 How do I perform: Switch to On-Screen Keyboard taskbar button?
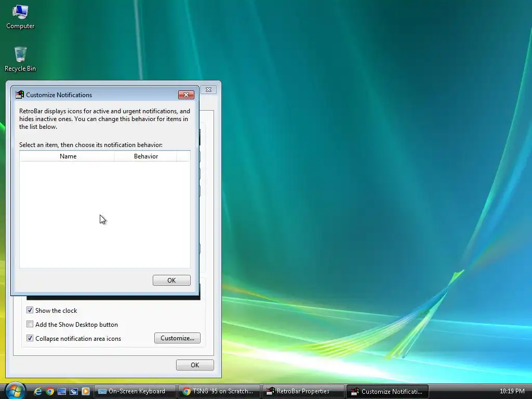(135, 391)
